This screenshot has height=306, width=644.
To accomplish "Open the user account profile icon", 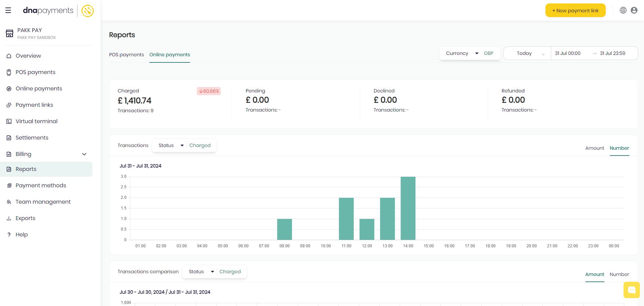I will tap(634, 10).
